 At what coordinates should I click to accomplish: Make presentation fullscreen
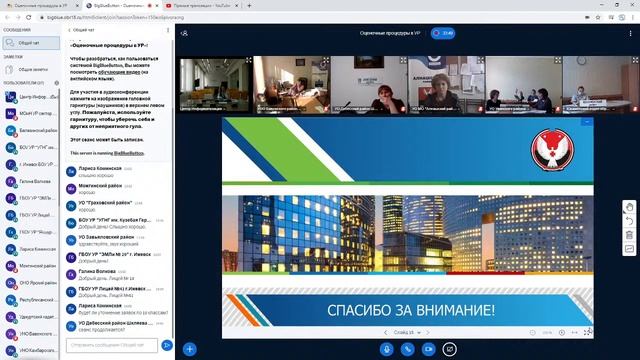[588, 333]
